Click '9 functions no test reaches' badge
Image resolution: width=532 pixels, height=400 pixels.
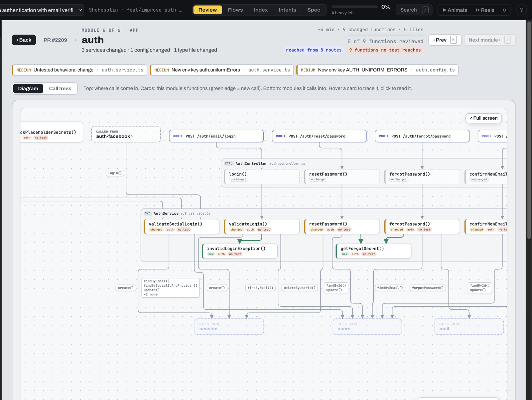coord(385,50)
